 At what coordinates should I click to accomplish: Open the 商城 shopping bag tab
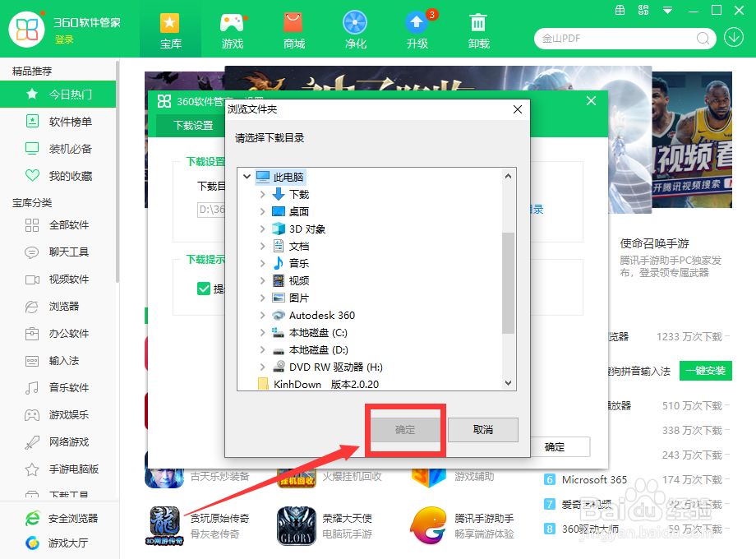[x=293, y=30]
